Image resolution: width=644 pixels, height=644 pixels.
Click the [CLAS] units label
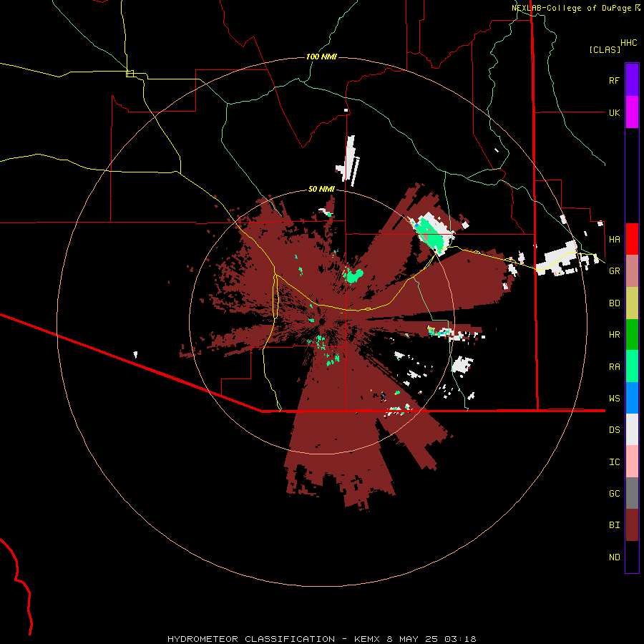(605, 49)
